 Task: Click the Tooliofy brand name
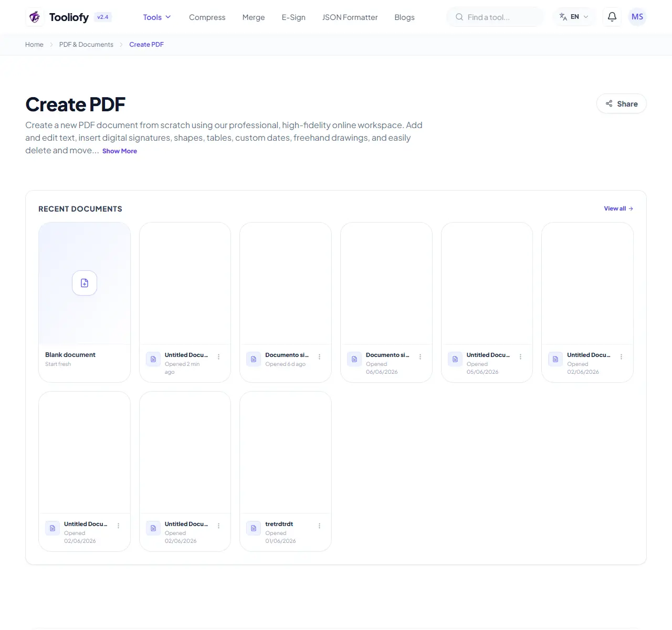(69, 17)
